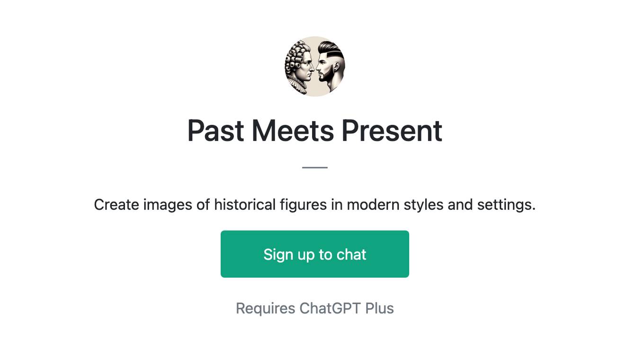Click the word Present in the heading
Image resolution: width=644 pixels, height=362 pixels.
[x=392, y=130]
